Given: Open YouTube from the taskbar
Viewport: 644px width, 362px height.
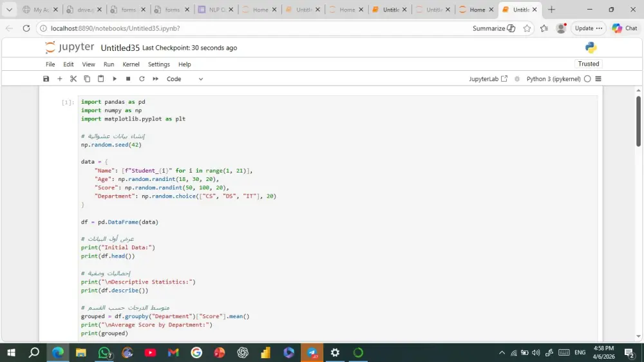Looking at the screenshot, I should (x=150, y=352).
